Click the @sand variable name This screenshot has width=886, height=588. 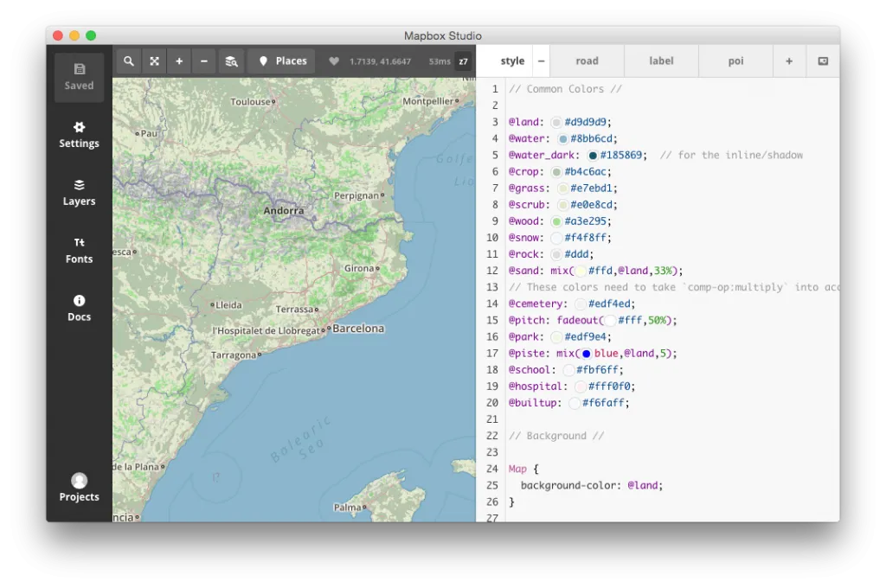pyautogui.click(x=523, y=271)
